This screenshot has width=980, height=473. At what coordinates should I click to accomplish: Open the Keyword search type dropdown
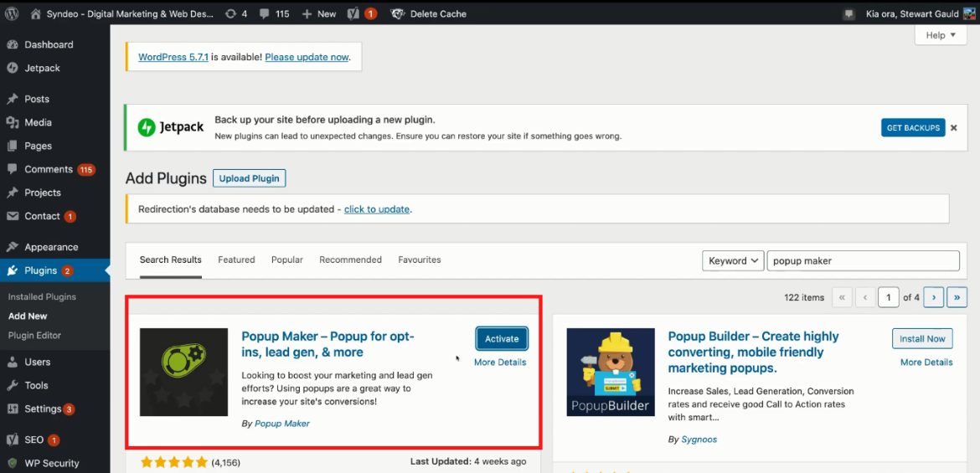(733, 260)
